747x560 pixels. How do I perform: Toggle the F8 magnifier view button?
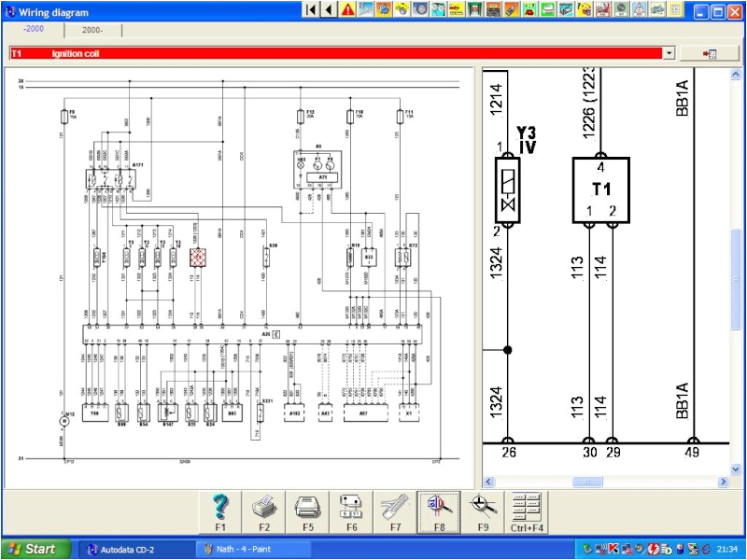440,510
